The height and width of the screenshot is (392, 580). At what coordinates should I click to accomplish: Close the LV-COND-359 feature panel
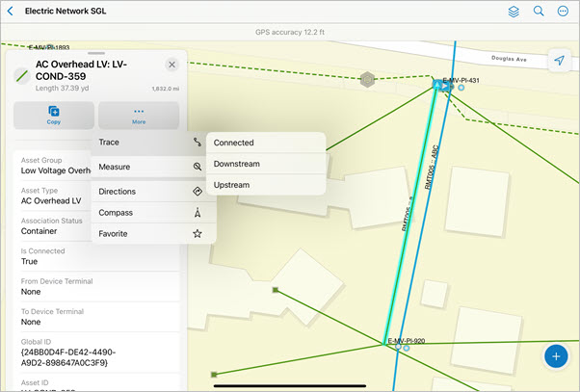click(x=171, y=65)
